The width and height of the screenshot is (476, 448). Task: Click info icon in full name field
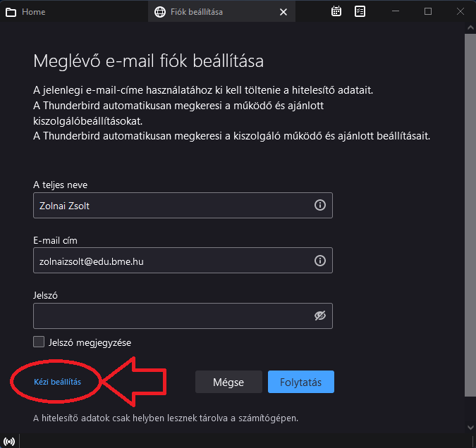tap(320, 205)
